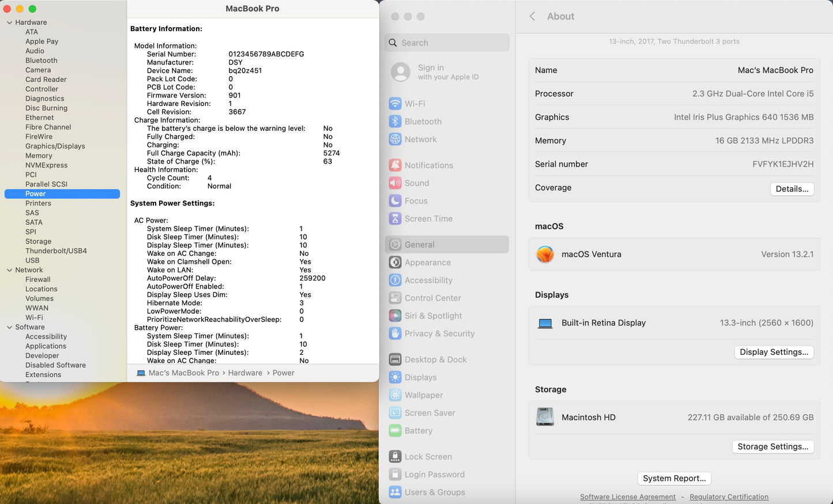833x504 pixels.
Task: Open the Bluetooth settings icon
Action: pos(395,122)
